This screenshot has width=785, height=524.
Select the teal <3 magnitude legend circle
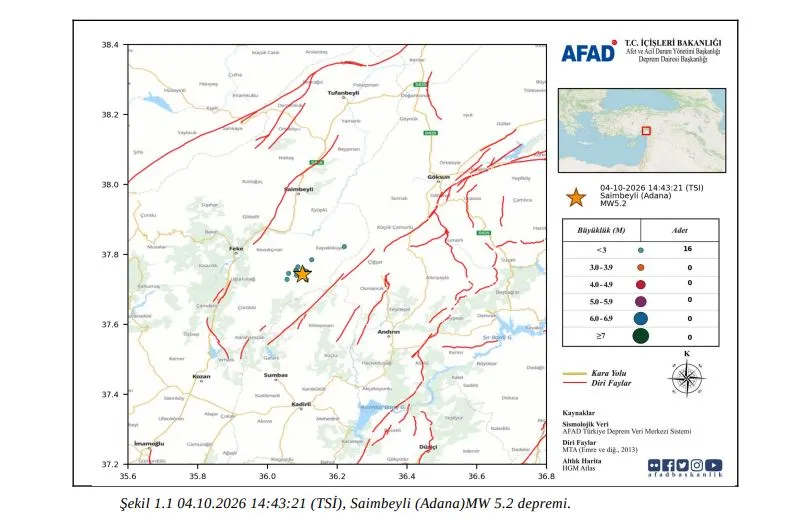tap(641, 250)
